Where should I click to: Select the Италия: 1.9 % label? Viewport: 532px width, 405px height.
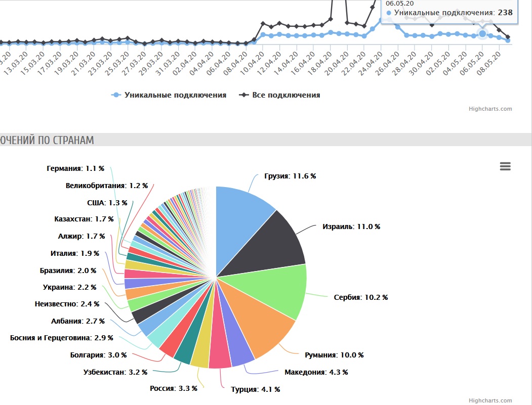pyautogui.click(x=74, y=253)
